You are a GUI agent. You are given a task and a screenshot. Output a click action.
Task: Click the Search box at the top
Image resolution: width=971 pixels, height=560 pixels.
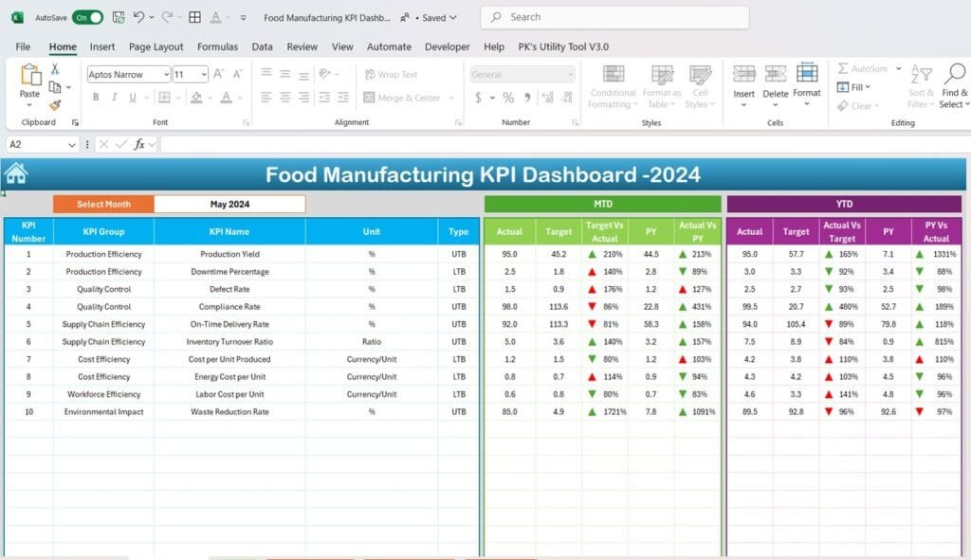tap(614, 17)
